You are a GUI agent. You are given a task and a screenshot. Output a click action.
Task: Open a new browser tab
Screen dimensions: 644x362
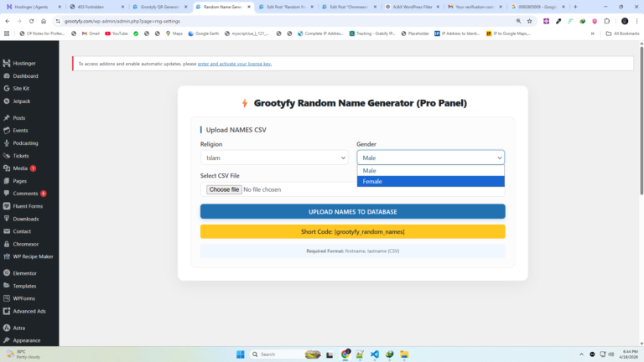point(575,7)
